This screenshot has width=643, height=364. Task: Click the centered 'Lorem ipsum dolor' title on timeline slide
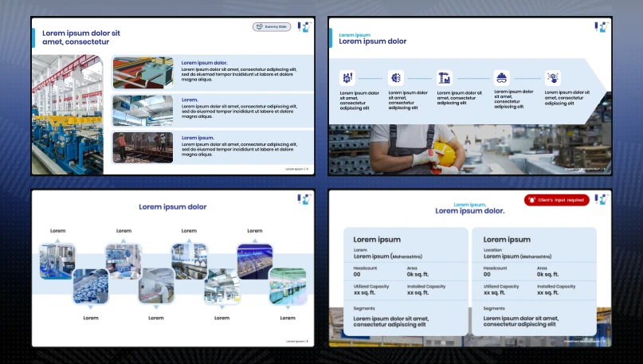[173, 207]
